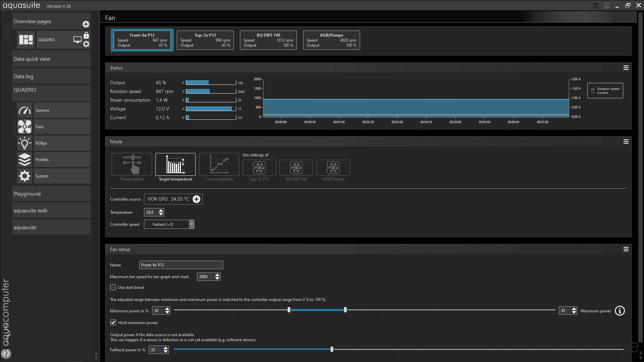The height and width of the screenshot is (362, 644).
Task: Increase Fallback power stepper
Action: [x=166, y=348]
